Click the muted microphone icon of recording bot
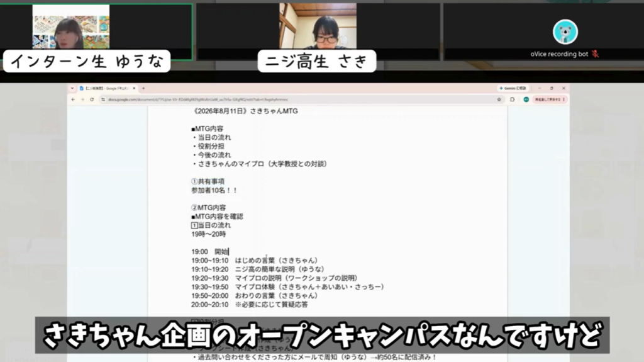This screenshot has width=644, height=362. click(595, 54)
